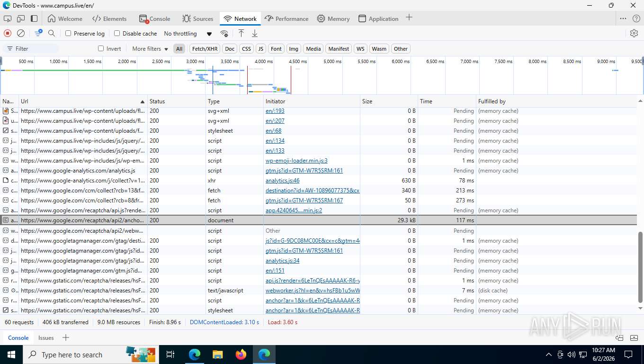This screenshot has height=364, width=644.
Task: Sort by Status column header
Action: [177, 101]
